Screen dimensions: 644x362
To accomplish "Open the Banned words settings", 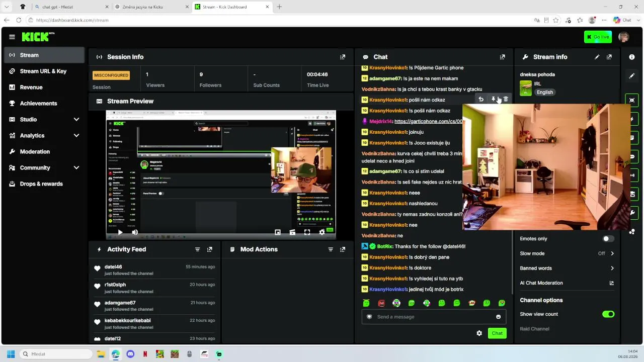I will 567,268.
